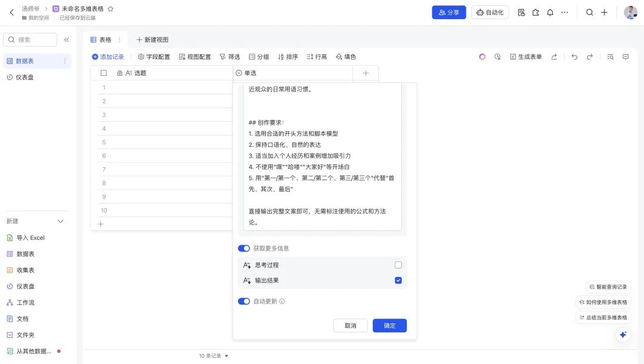The image size is (644, 364).
Task: Collapse the left sidebar panel
Action: [x=66, y=39]
